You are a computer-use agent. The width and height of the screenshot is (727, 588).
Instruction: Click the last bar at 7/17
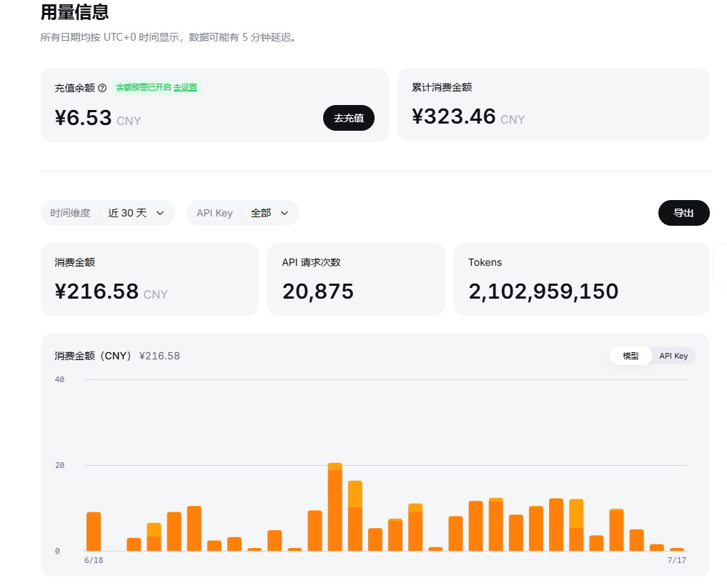pos(677,549)
